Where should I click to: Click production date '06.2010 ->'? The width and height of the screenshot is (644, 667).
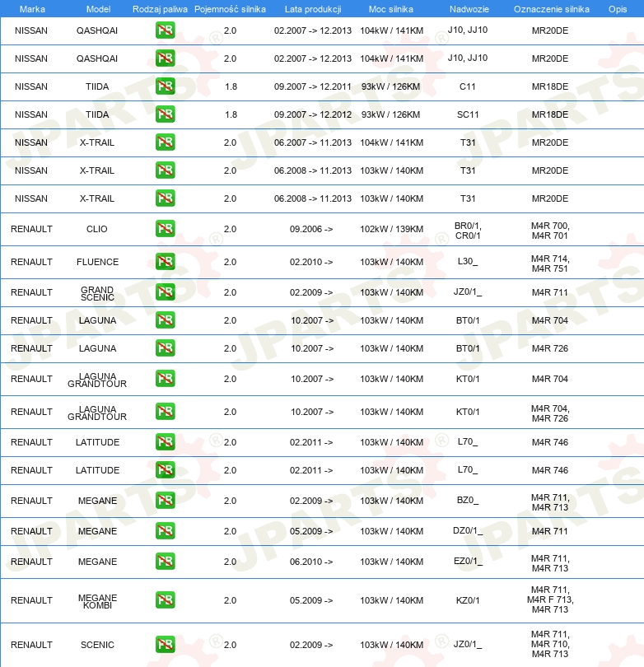311,562
